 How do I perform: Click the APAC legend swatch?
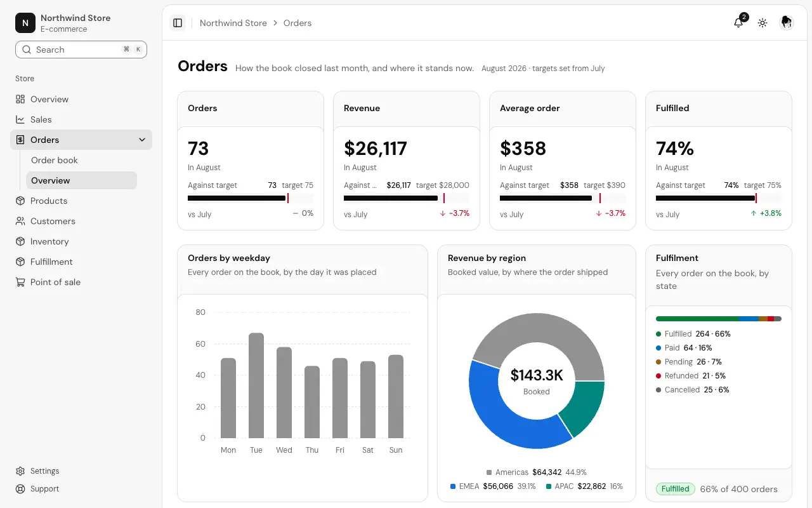pyautogui.click(x=549, y=486)
